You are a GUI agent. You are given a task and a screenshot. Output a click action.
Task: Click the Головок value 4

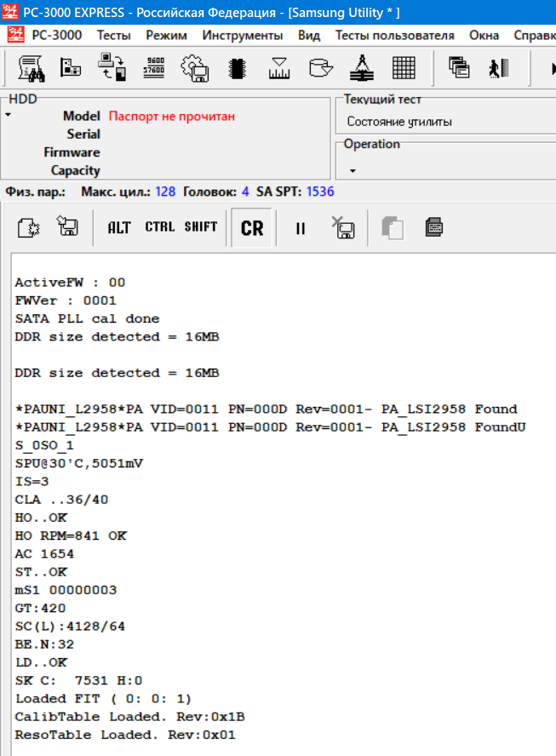[245, 192]
